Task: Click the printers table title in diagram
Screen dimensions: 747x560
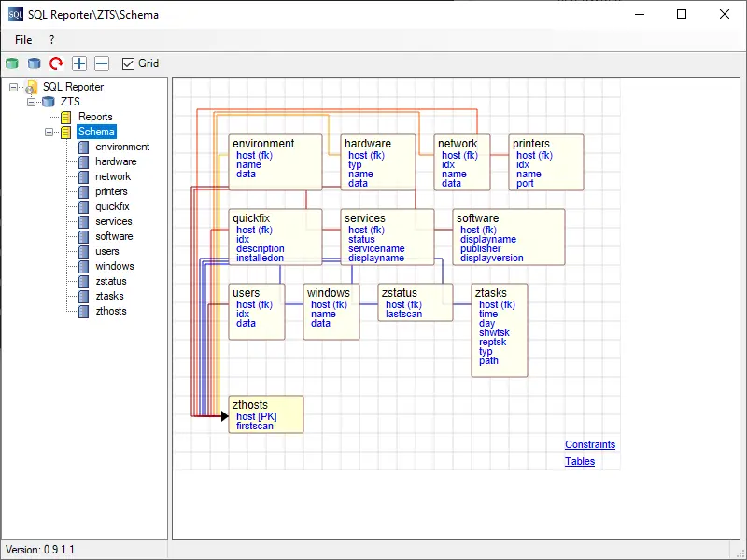Action: (x=530, y=144)
